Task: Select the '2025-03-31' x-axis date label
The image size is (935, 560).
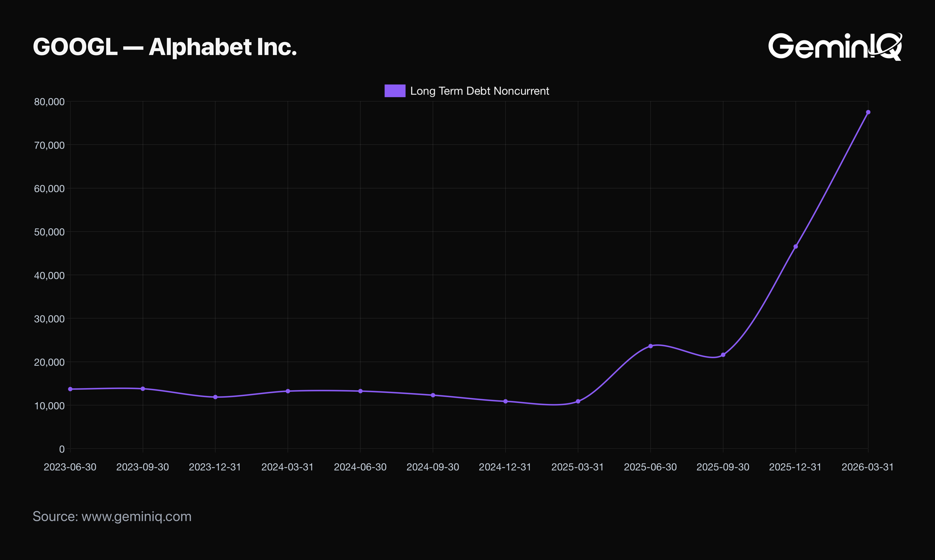Action: pyautogui.click(x=578, y=467)
